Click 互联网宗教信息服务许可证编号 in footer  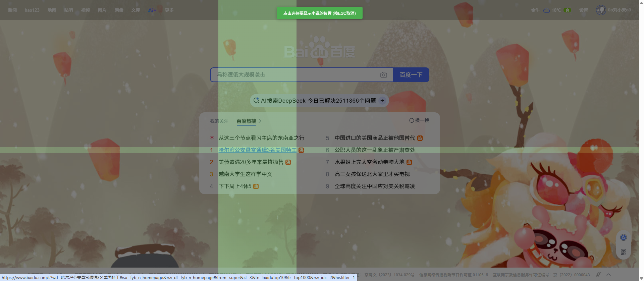pyautogui.click(x=541, y=275)
